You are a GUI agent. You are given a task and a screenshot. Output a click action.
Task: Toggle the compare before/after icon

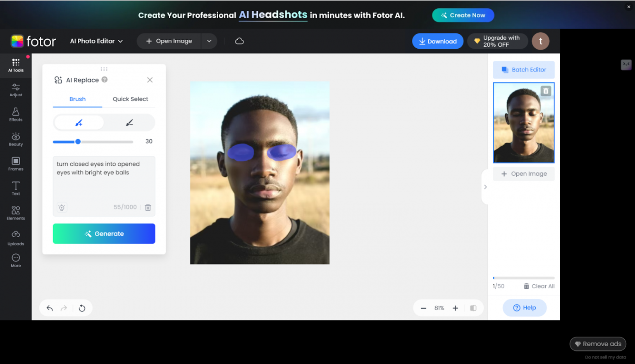pyautogui.click(x=473, y=308)
